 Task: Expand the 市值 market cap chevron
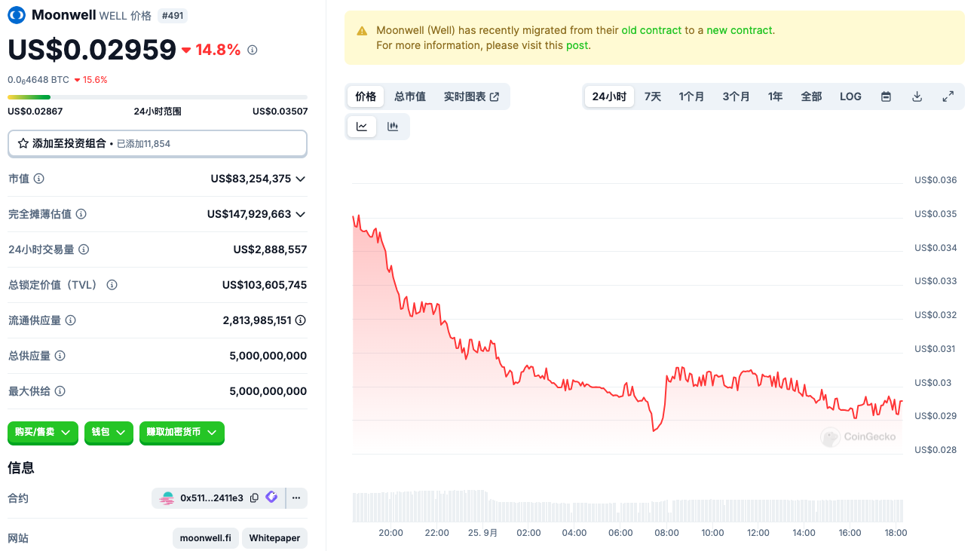tap(300, 179)
